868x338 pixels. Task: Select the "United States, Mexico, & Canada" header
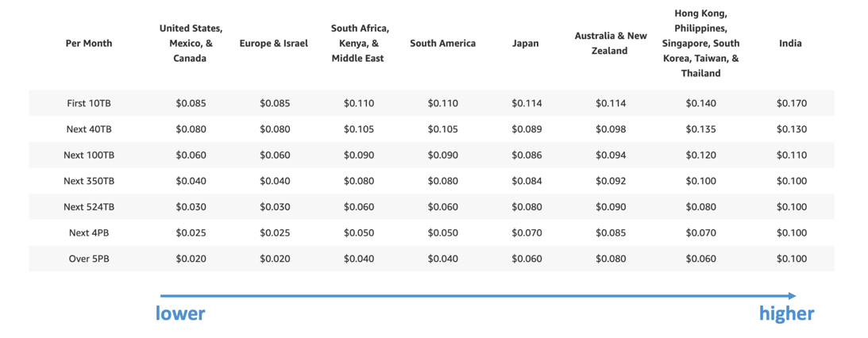(191, 44)
